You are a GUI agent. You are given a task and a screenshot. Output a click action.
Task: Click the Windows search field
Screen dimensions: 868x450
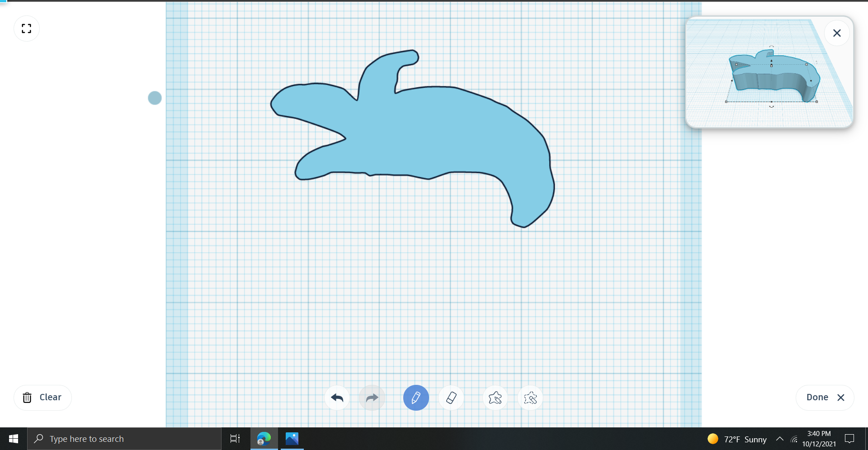124,438
